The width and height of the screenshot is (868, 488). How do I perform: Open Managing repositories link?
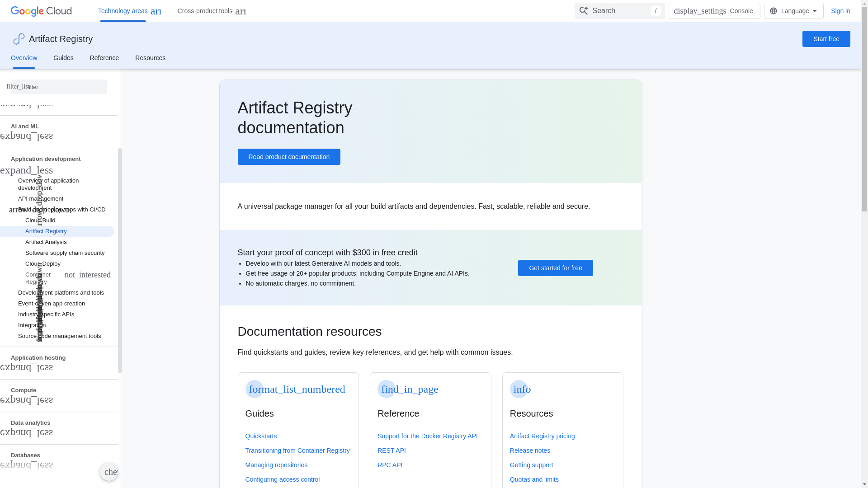pos(276,465)
